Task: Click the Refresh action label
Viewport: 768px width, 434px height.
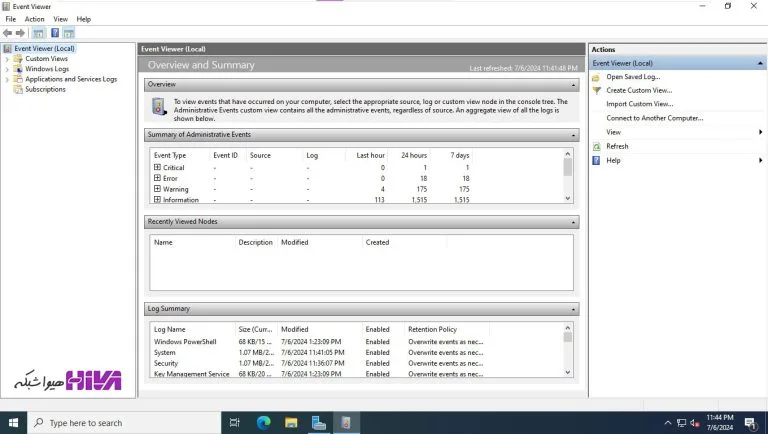Action: pyautogui.click(x=617, y=146)
